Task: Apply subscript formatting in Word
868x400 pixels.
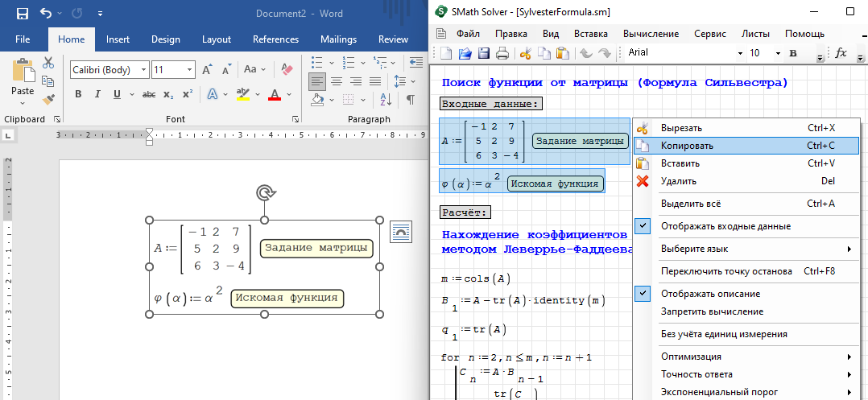Action: (168, 95)
